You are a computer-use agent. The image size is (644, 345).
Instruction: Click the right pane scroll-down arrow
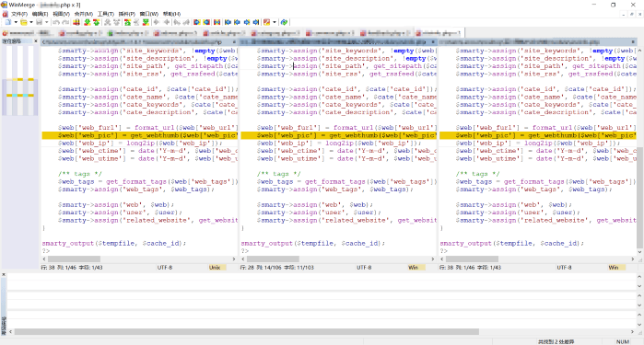(x=639, y=252)
